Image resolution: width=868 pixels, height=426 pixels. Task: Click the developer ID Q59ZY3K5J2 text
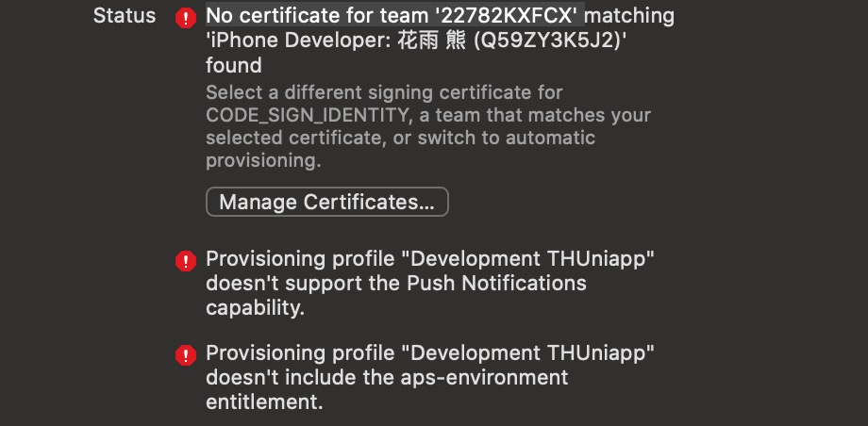coord(550,41)
